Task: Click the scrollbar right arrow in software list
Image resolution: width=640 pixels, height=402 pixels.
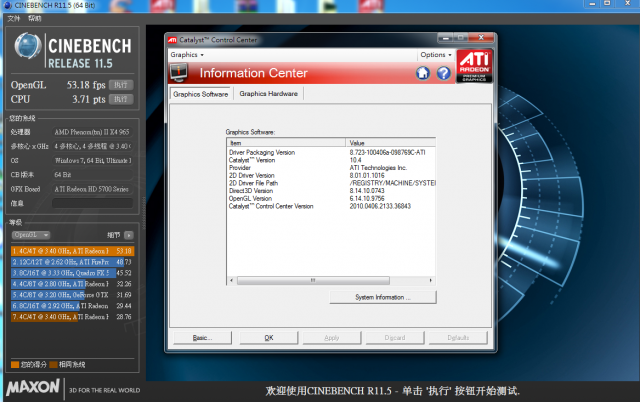Action: 431,280
